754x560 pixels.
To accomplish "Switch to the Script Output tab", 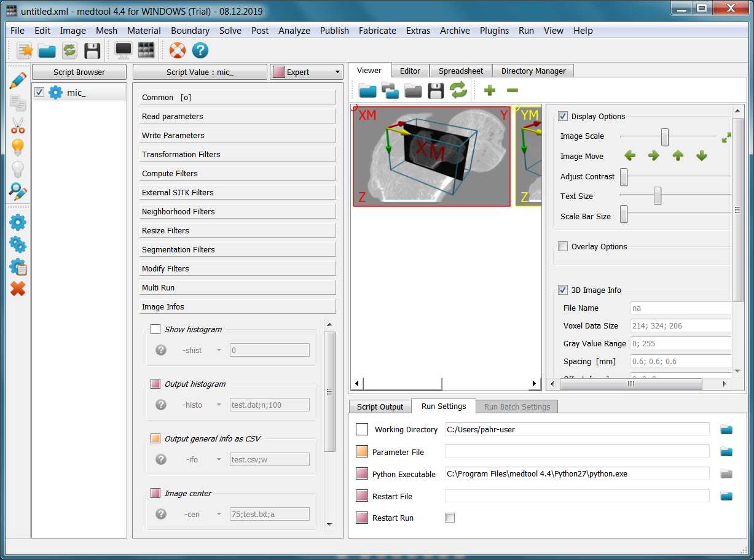I will [380, 406].
